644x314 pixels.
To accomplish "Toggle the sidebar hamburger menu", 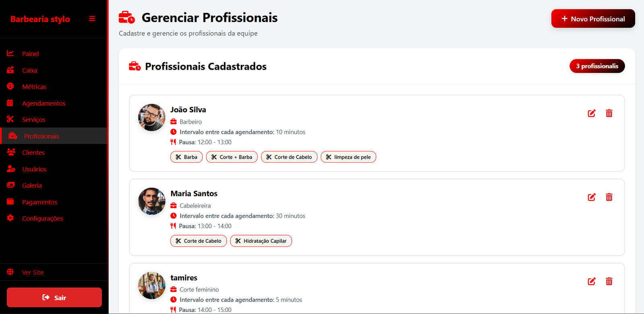I will coord(92,19).
